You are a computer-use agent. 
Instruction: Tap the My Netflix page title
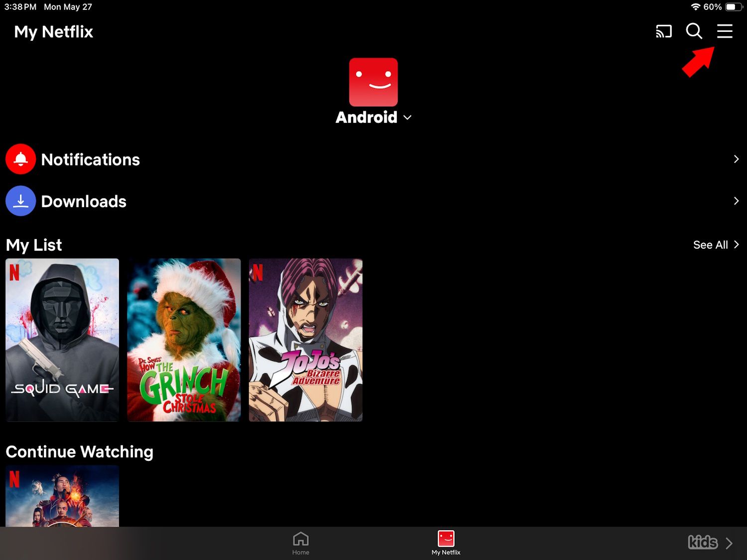[x=54, y=32]
